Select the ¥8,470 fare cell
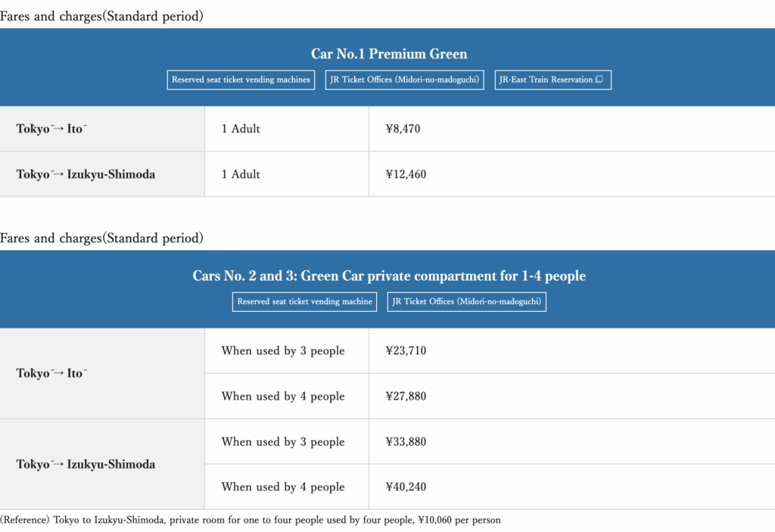This screenshot has height=532, width=775. 403,129
